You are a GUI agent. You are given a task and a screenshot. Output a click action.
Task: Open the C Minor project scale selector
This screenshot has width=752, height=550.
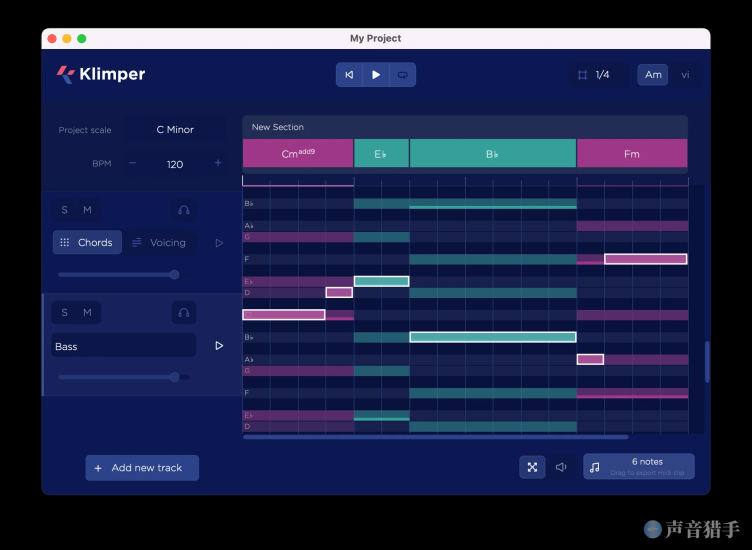[175, 130]
